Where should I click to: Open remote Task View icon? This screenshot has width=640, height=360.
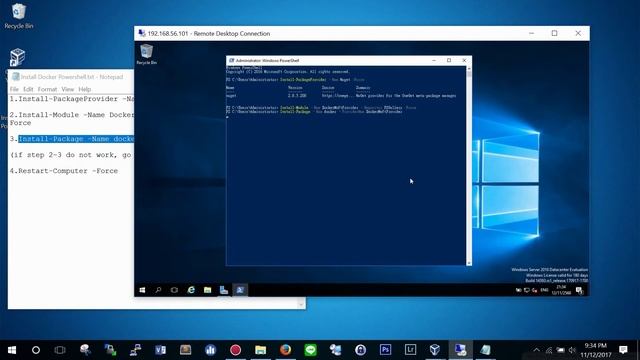tap(174, 290)
